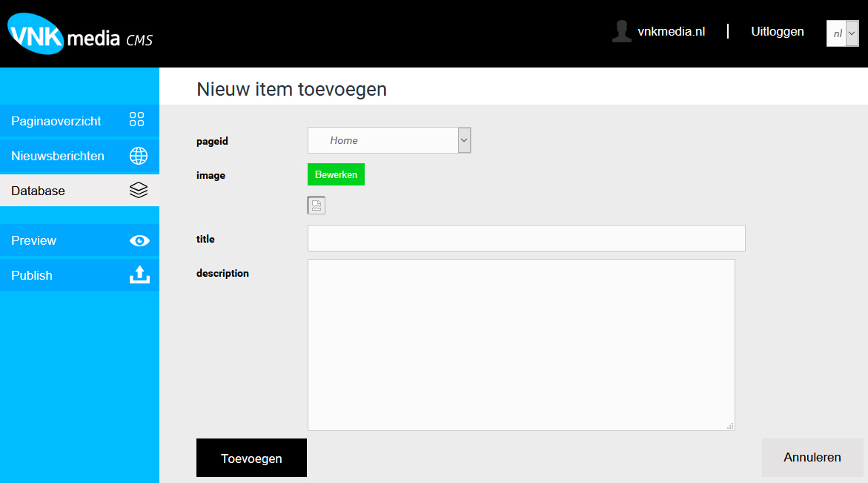Image resolution: width=868 pixels, height=483 pixels.
Task: Click inside the description text area
Action: [x=521, y=344]
